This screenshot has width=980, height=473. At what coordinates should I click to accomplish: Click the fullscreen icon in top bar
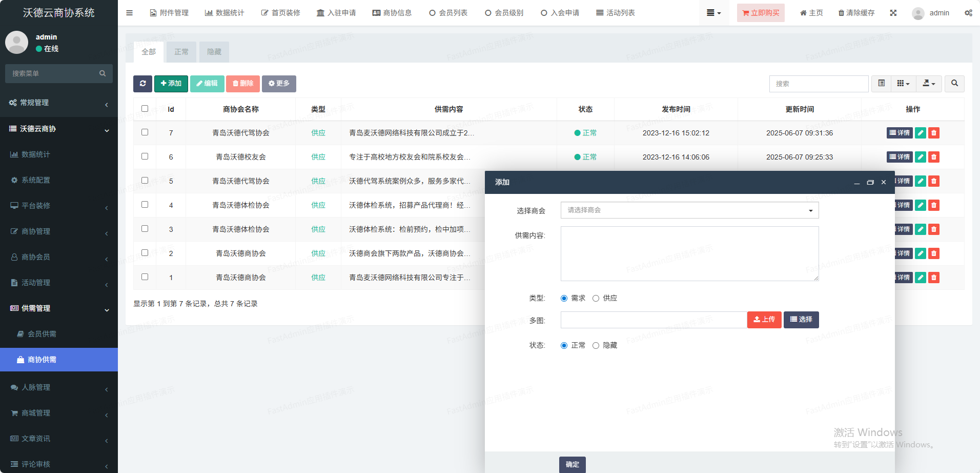click(x=893, y=13)
